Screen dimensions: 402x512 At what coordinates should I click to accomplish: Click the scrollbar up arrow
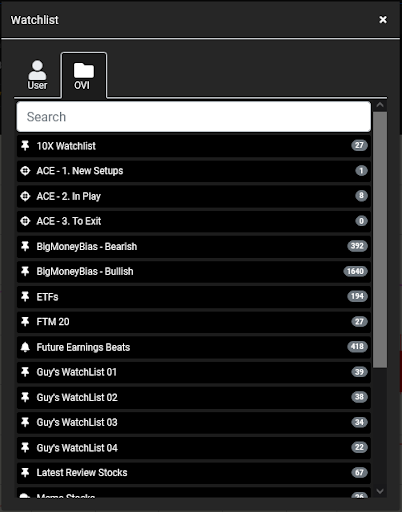click(x=380, y=106)
